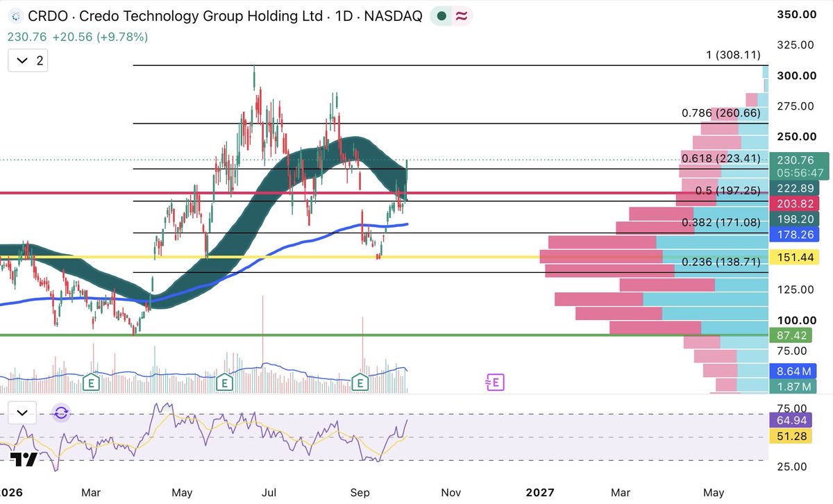The image size is (833, 504).
Task: Click the current price label 230.76
Action: (x=795, y=159)
